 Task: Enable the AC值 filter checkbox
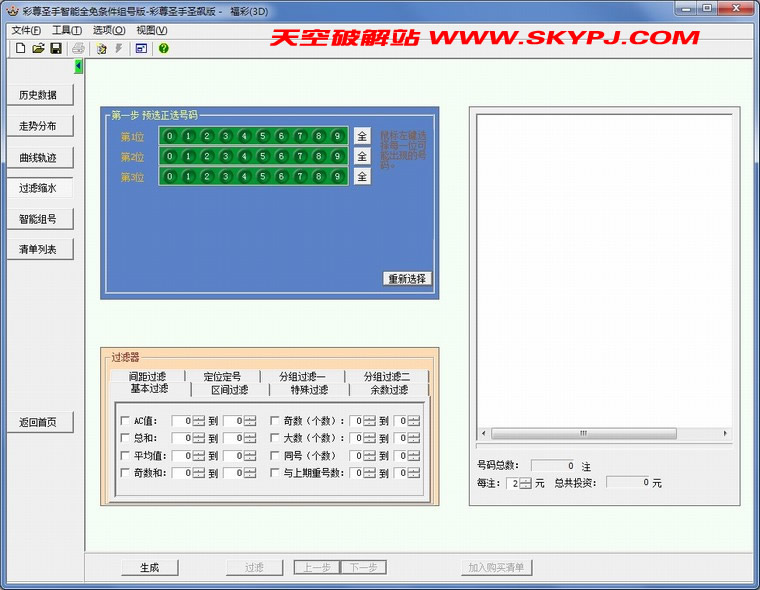pos(125,421)
